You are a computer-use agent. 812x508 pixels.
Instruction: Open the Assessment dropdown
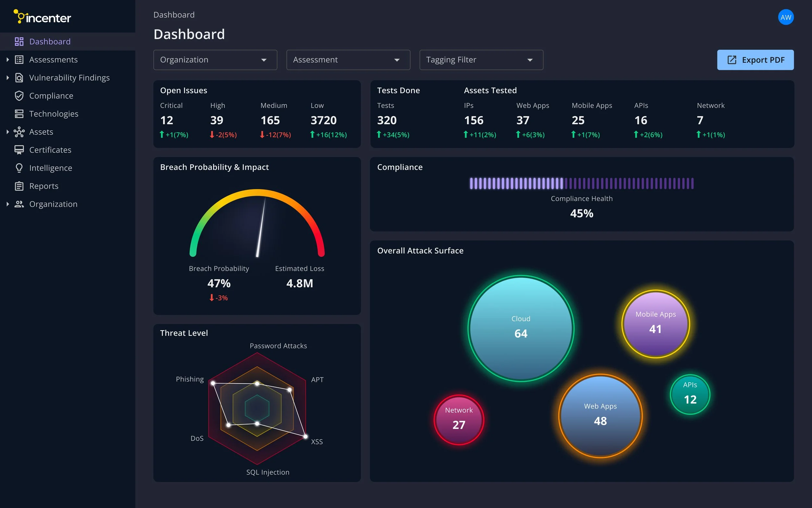348,60
